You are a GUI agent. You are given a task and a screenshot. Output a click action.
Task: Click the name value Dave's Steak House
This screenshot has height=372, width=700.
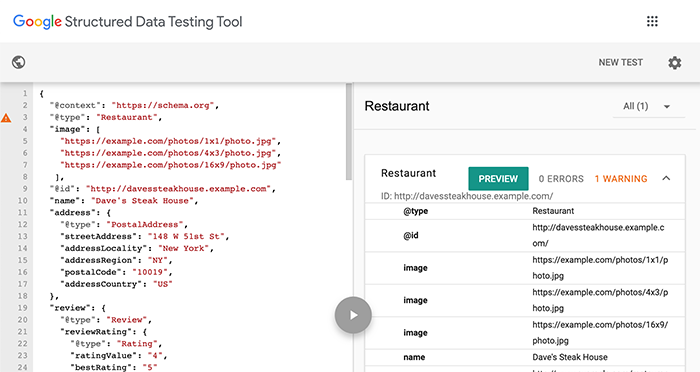[x=570, y=357]
